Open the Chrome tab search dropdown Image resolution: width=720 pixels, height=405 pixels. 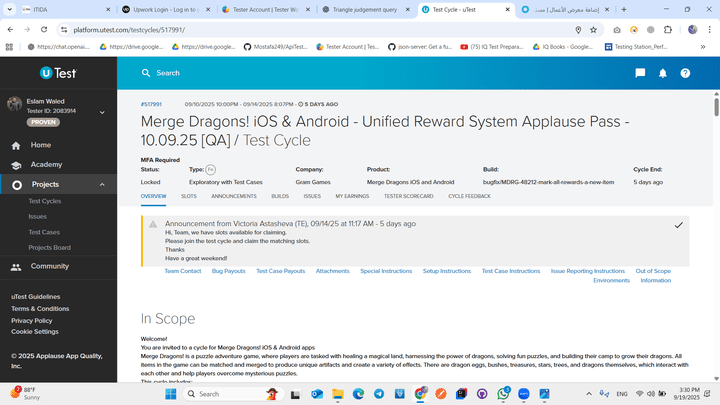point(9,9)
